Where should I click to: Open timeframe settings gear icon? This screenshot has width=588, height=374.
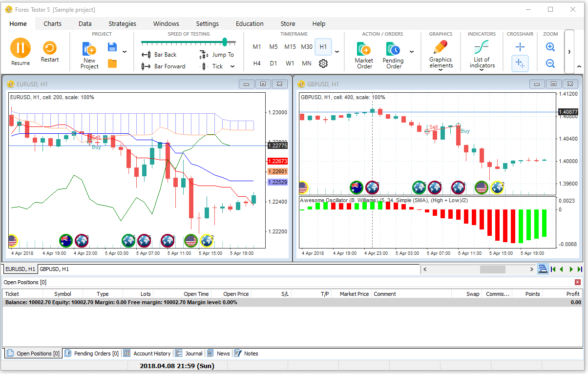click(x=323, y=63)
